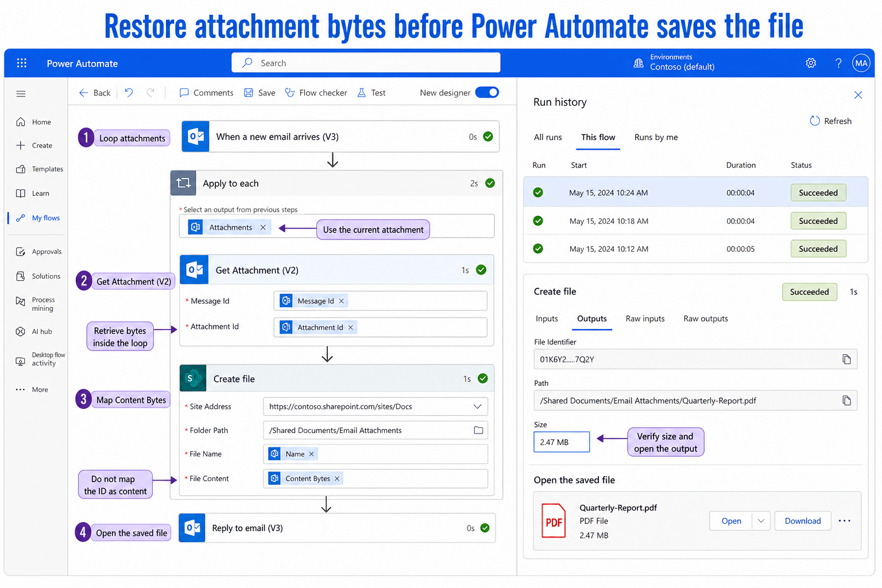The height and width of the screenshot is (588, 882).
Task: Click the Size output field
Action: coord(562,442)
